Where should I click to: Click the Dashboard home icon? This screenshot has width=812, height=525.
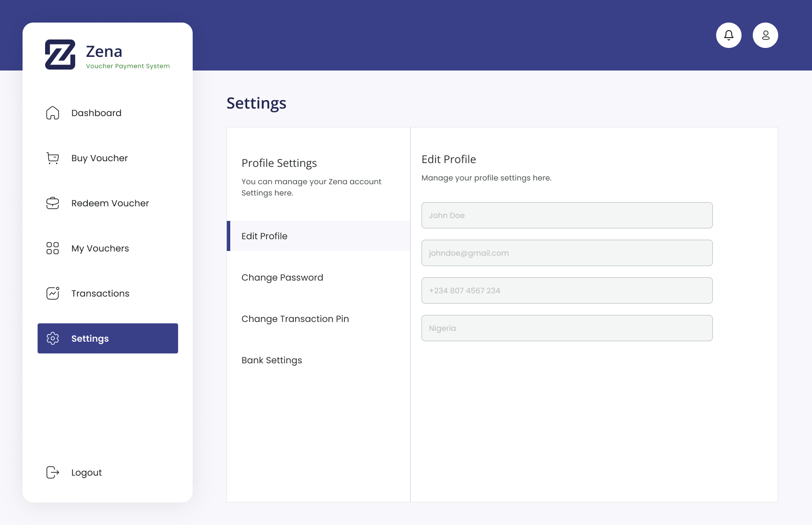53,113
